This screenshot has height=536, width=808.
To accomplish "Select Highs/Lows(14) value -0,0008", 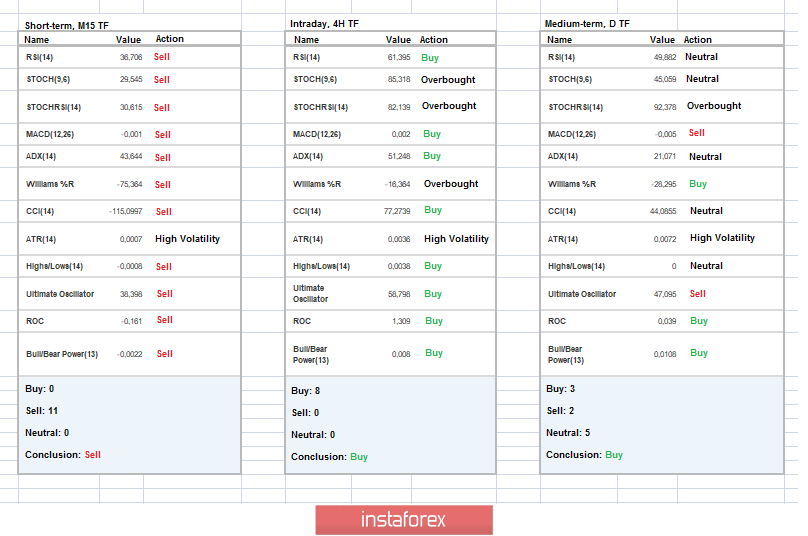I will coord(129,266).
